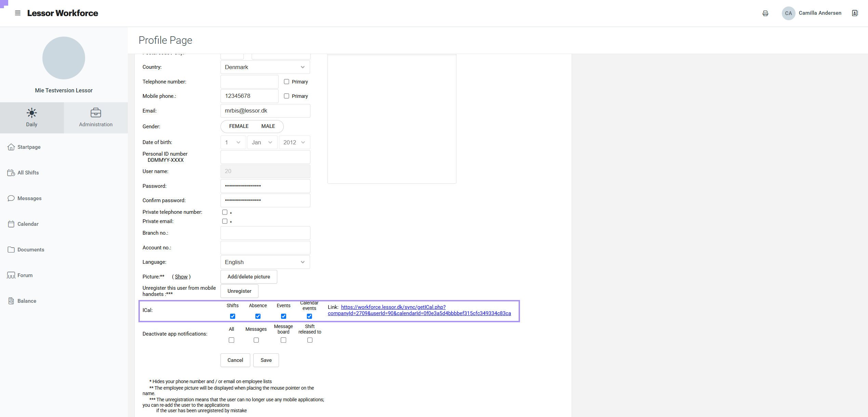Uncheck the ICal Shifts checkbox
Viewport: 868px width, 417px height.
232,316
